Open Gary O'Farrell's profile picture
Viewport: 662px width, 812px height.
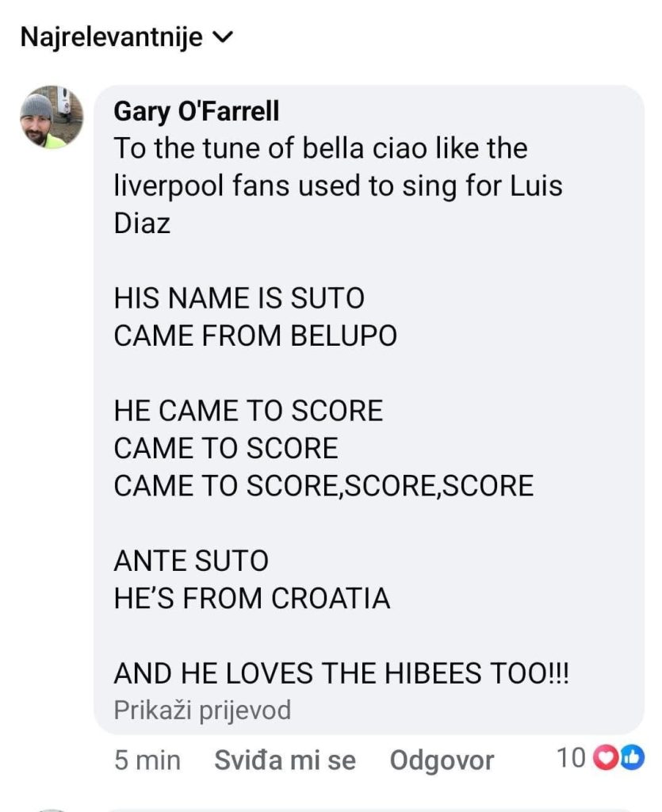pyautogui.click(x=52, y=117)
